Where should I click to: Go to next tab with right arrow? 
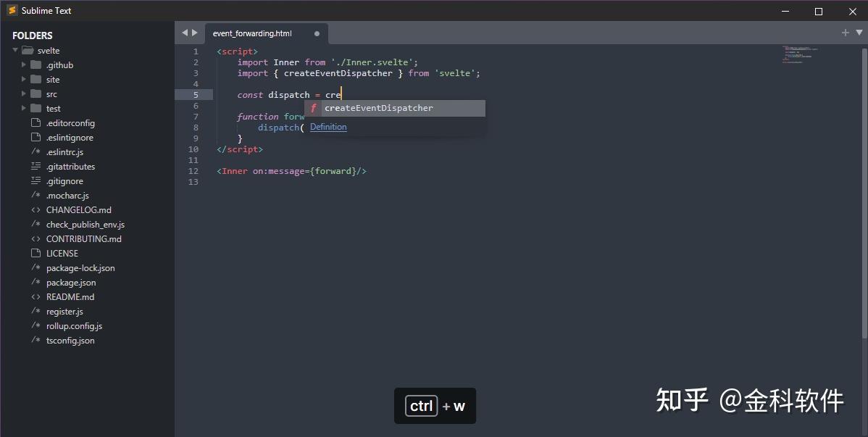point(195,33)
